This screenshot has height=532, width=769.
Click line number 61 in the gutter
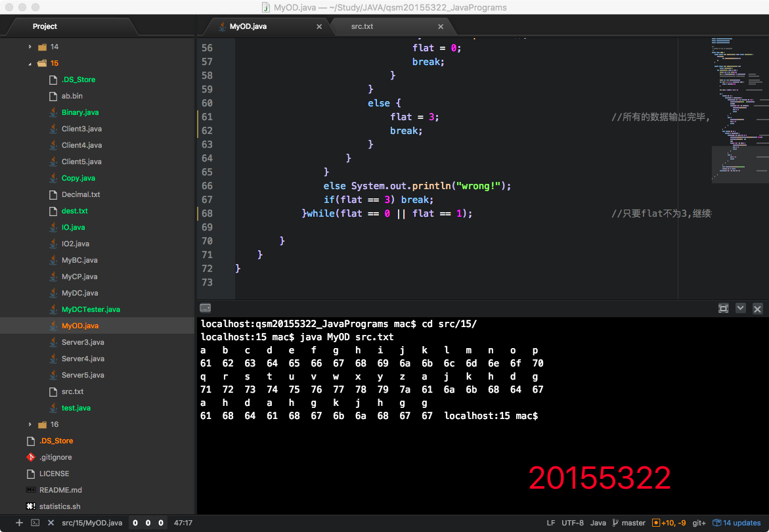(207, 117)
